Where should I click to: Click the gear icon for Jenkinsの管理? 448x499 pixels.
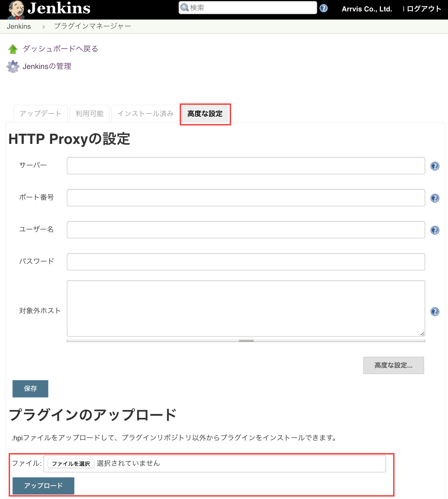tap(13, 67)
